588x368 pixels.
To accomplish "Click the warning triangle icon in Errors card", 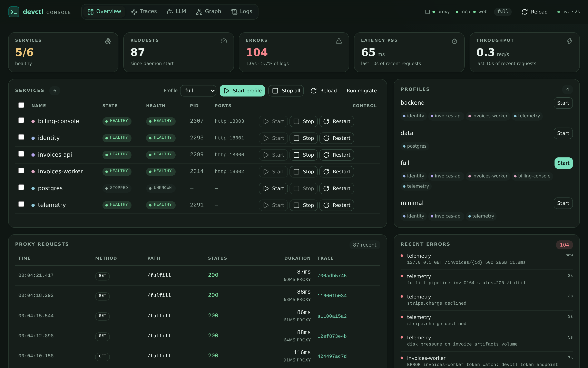I will pyautogui.click(x=339, y=41).
